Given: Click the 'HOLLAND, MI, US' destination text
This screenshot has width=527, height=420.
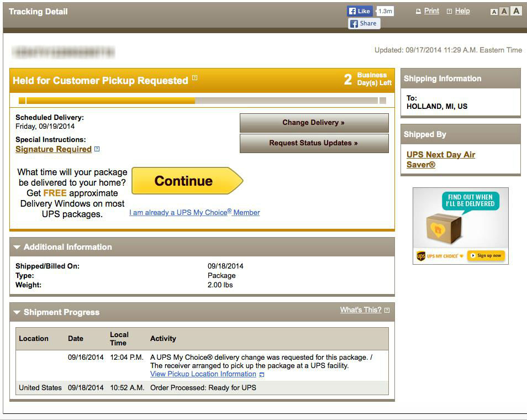Looking at the screenshot, I should [437, 107].
